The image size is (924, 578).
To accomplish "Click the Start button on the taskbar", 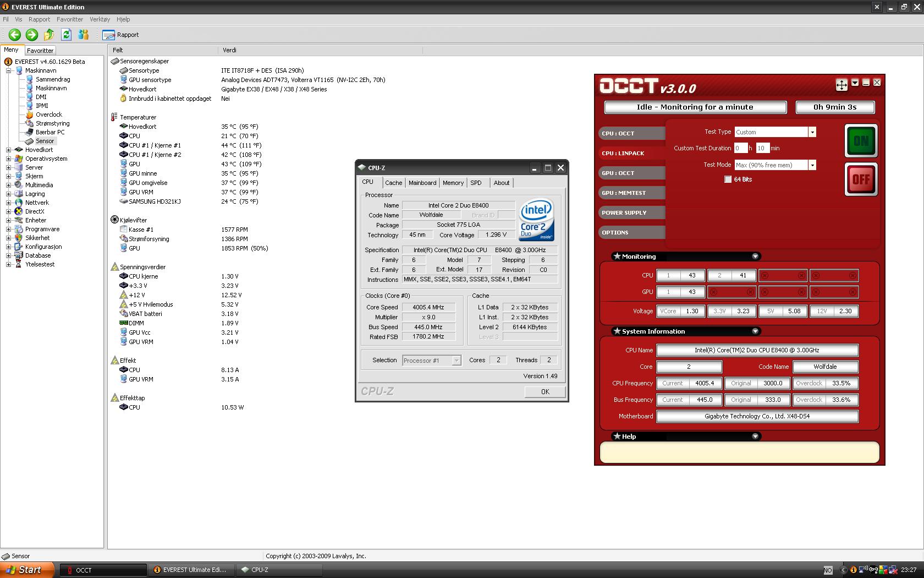I will [x=28, y=570].
